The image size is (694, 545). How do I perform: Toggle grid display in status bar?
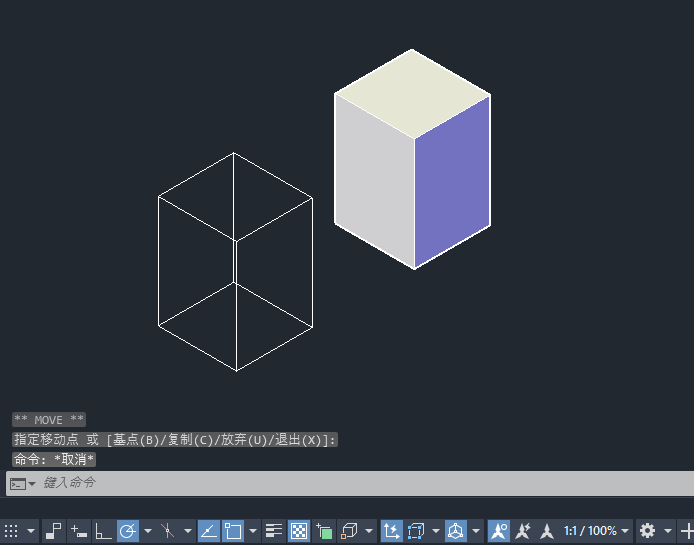point(11,531)
